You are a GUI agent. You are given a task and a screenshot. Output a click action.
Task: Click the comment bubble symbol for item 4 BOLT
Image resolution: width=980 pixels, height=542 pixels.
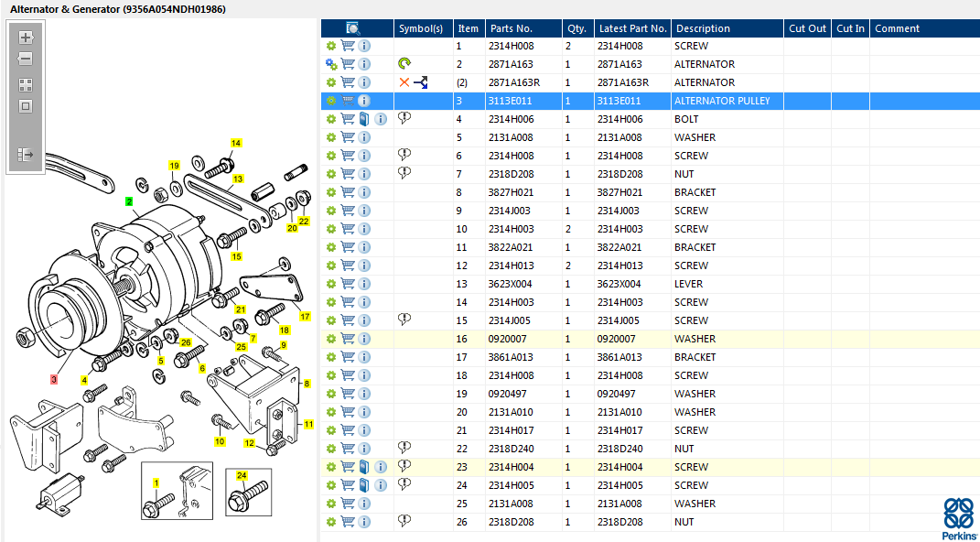404,118
